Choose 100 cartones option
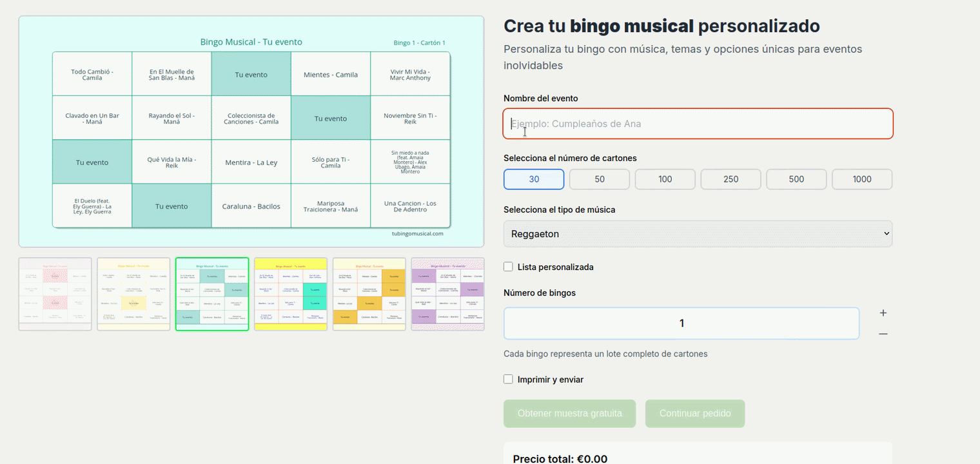 [x=665, y=179]
